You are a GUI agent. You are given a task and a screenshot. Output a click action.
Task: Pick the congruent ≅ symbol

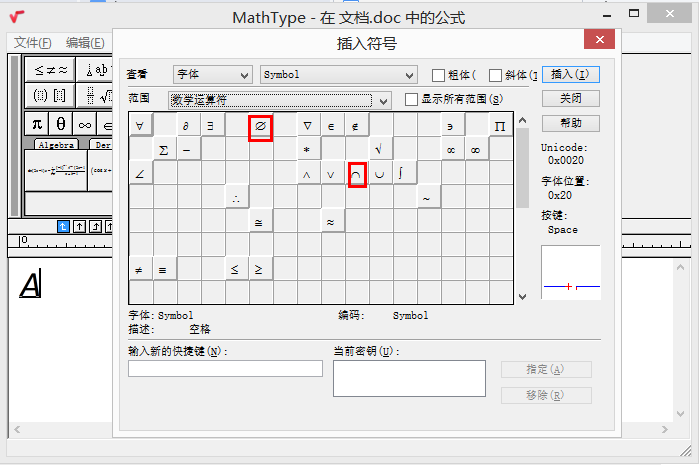pyautogui.click(x=260, y=221)
